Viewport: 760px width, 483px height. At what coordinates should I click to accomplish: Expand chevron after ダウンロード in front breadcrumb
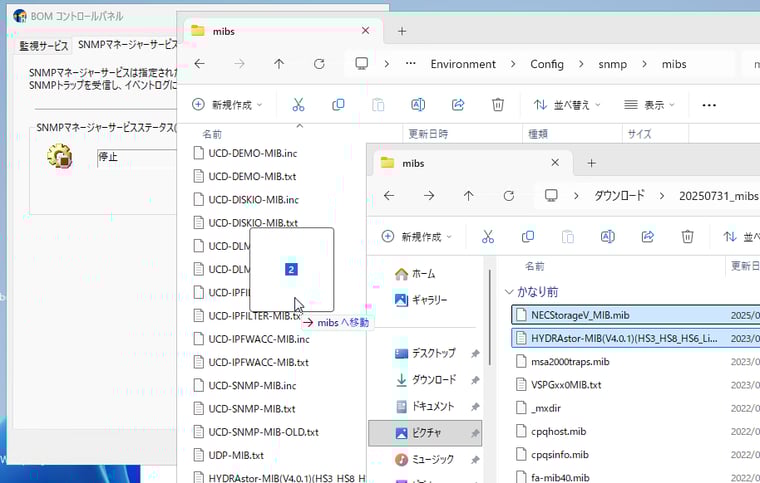tap(662, 196)
